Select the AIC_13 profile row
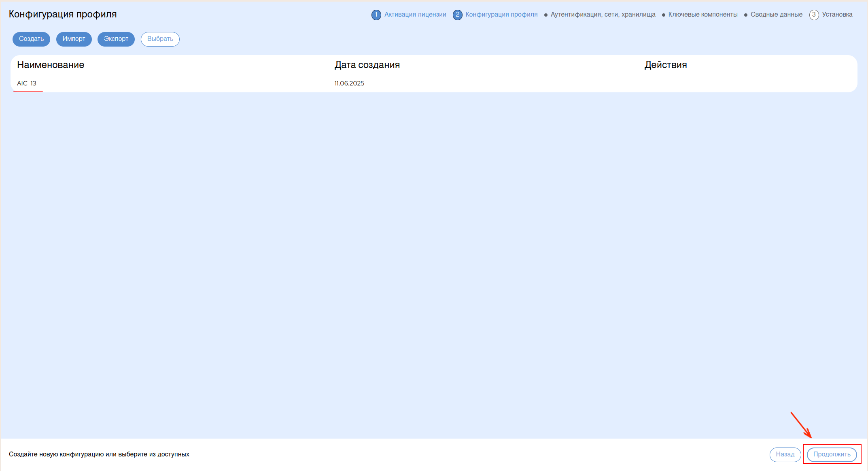 (x=434, y=83)
